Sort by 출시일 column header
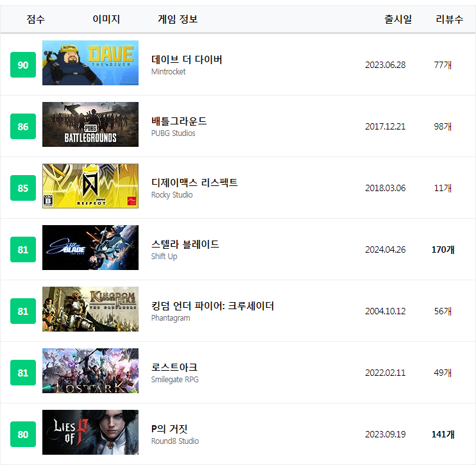The width and height of the screenshot is (476, 465). pos(398,19)
